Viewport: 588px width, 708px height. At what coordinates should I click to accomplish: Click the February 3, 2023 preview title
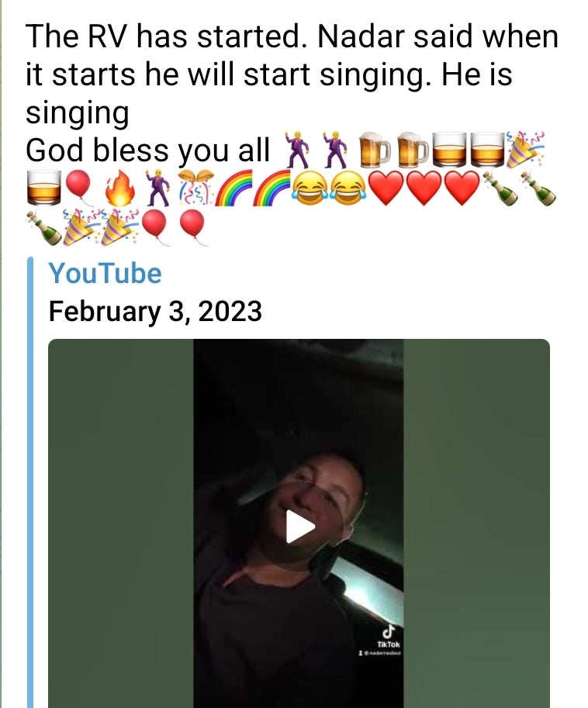tap(155, 312)
